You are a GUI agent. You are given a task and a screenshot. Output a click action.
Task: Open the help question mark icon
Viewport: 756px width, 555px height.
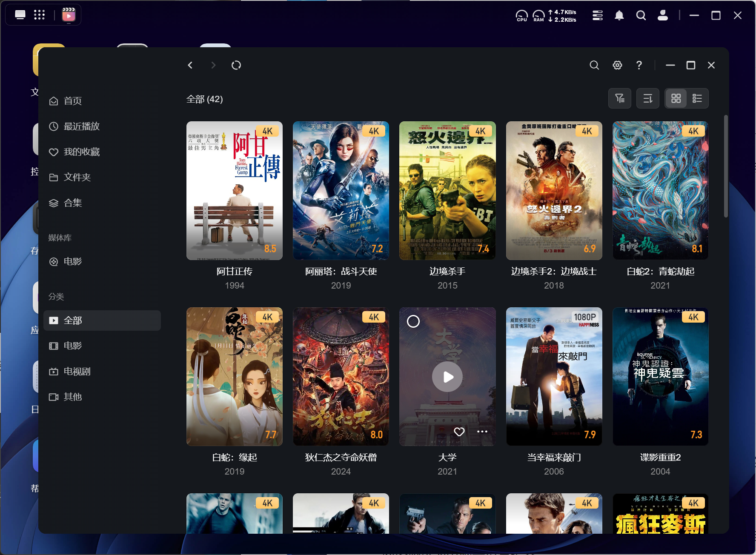pyautogui.click(x=639, y=65)
